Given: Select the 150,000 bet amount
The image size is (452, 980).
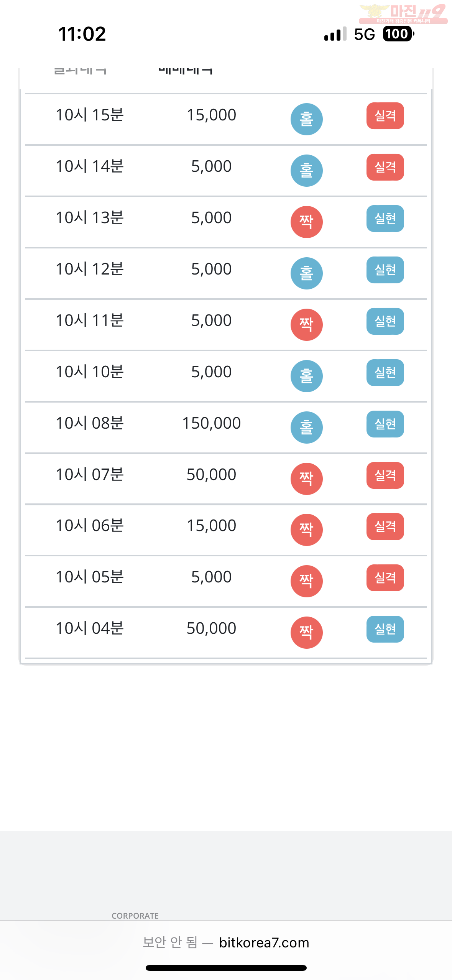Looking at the screenshot, I should [x=211, y=423].
